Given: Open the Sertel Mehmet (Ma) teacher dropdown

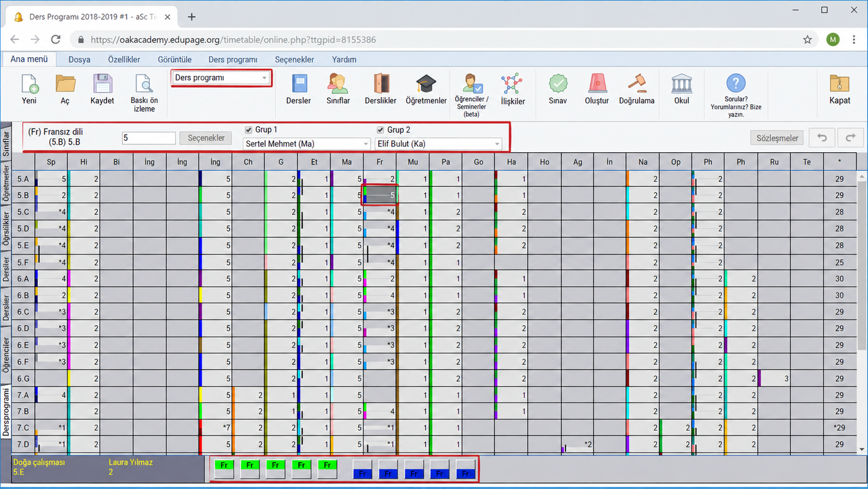Looking at the screenshot, I should pos(307,144).
